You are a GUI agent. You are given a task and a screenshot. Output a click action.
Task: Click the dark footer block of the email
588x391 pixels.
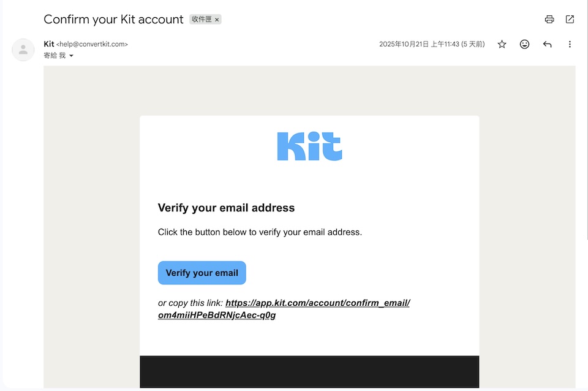coord(309,371)
